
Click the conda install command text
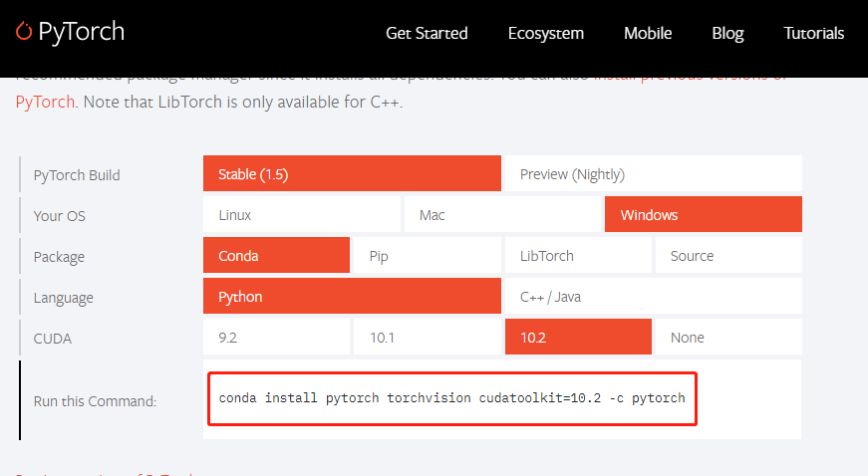tap(451, 398)
